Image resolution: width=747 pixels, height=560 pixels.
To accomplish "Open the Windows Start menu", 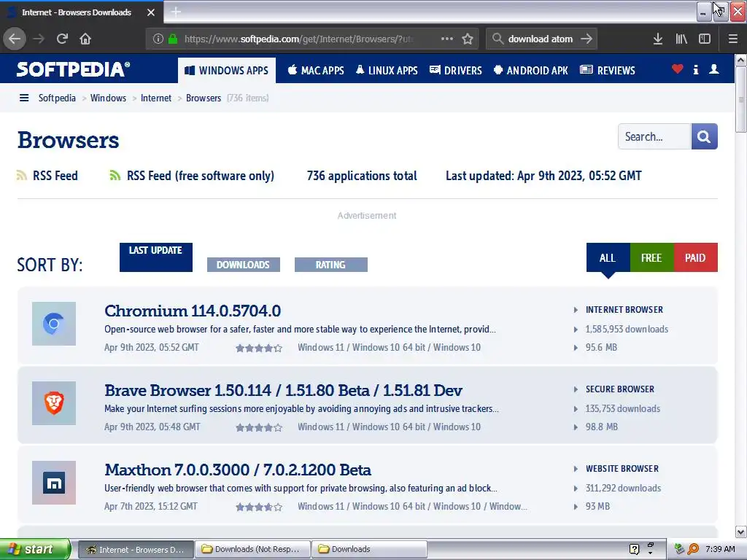I will click(x=35, y=549).
